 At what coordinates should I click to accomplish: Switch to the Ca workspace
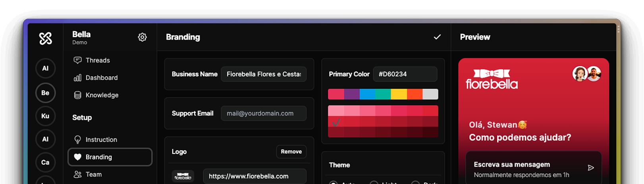click(45, 162)
